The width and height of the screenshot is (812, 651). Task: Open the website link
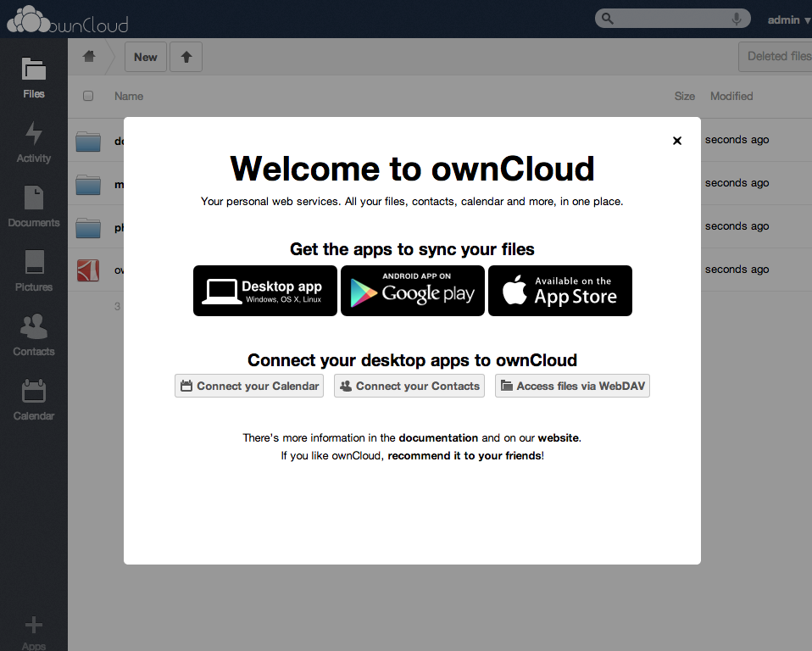coord(559,437)
